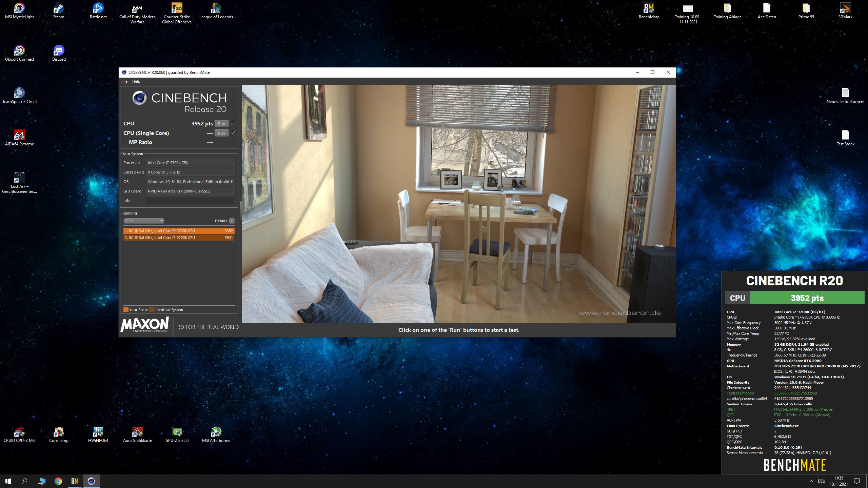Open HWiNFO64 desktop shortcut
Viewport: 868px width, 488px height.
tap(98, 434)
